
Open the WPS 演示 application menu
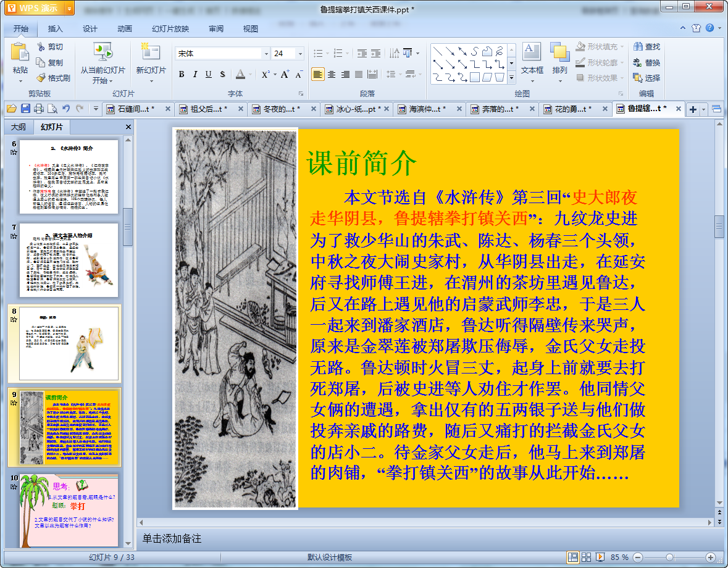coord(39,8)
